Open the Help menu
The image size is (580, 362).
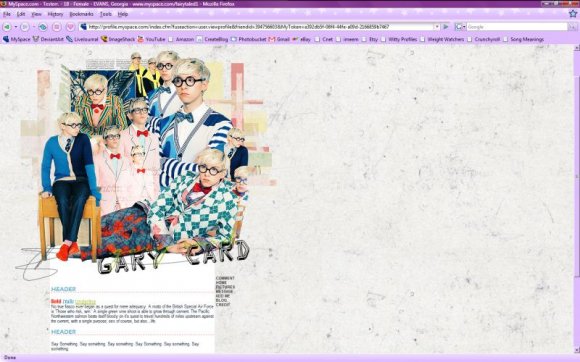coord(123,14)
